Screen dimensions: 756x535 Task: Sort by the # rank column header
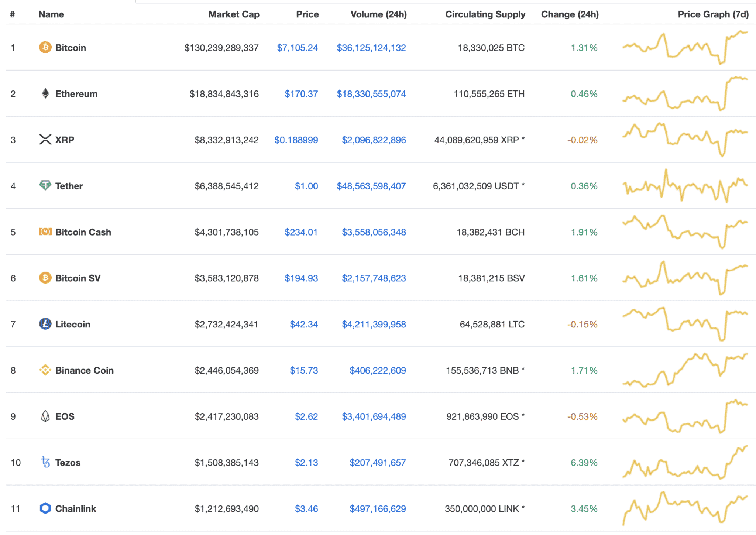pos(12,14)
